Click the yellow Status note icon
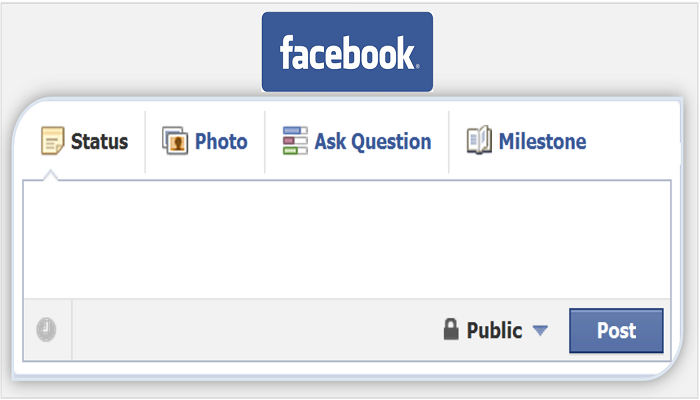This screenshot has width=700, height=400. point(52,141)
